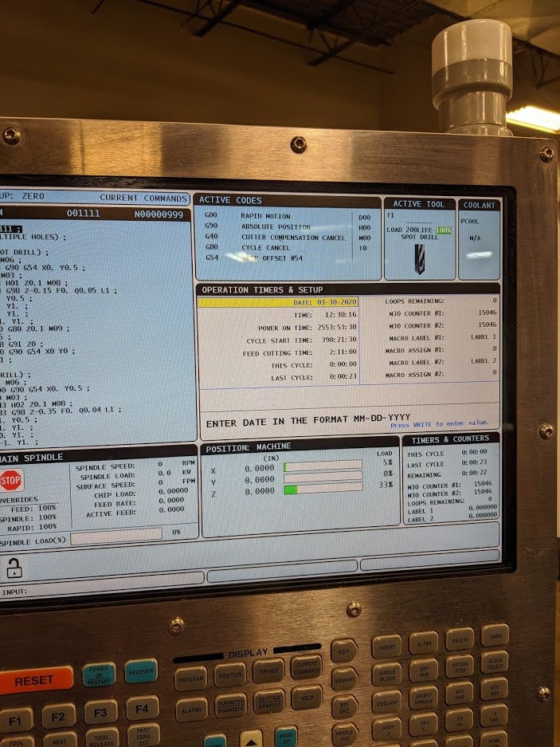Select the .1 / 100 jog increment key
560x747 pixels.
pyautogui.click(x=494, y=716)
